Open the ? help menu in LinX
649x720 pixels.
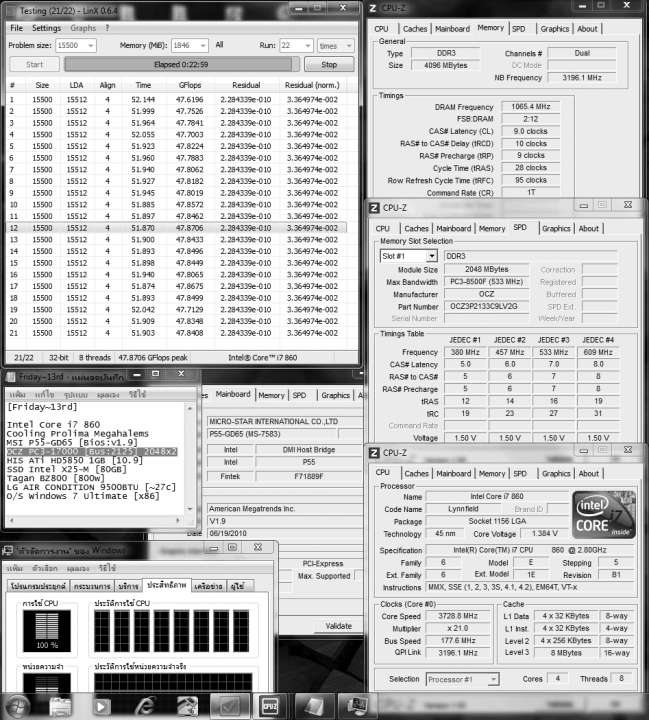pyautogui.click(x=107, y=28)
